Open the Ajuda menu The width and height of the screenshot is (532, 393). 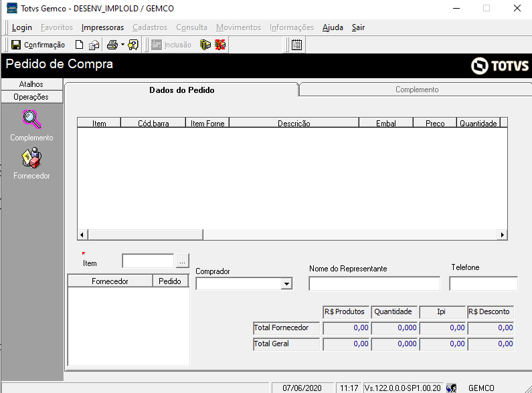tap(333, 27)
